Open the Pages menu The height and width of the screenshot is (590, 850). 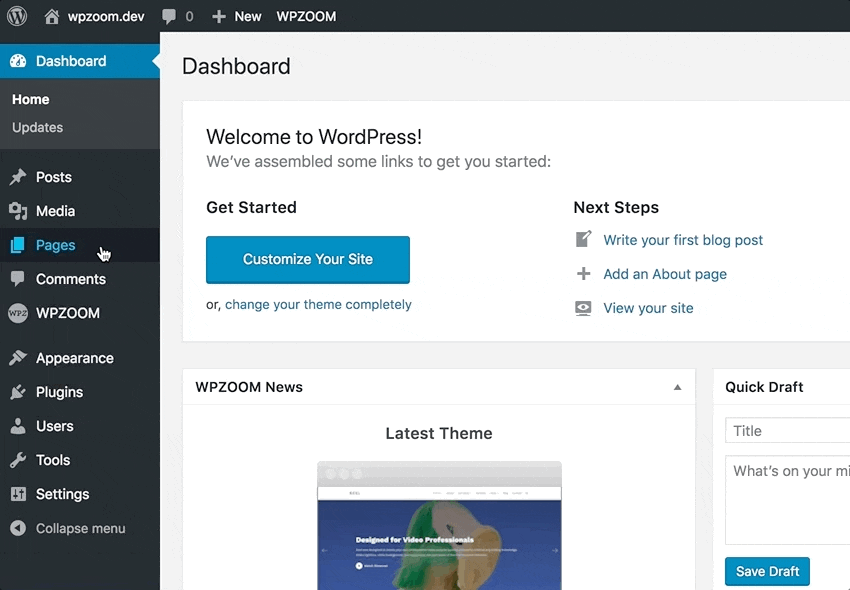pos(80,245)
